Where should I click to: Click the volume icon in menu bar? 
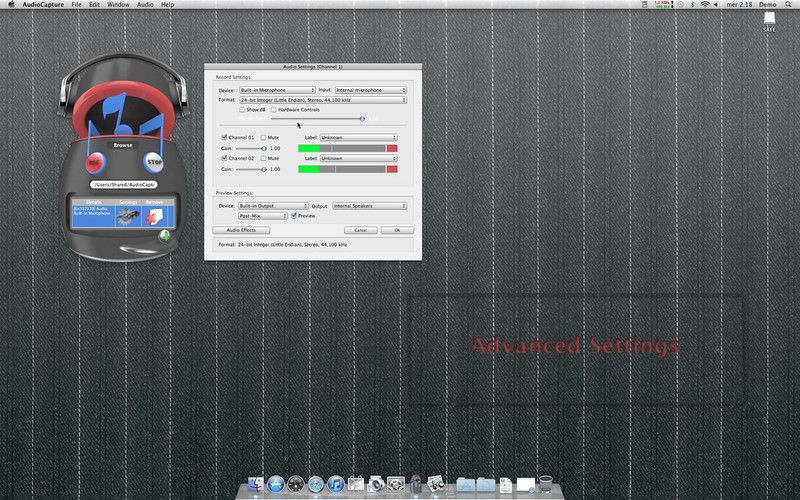pos(716,4)
